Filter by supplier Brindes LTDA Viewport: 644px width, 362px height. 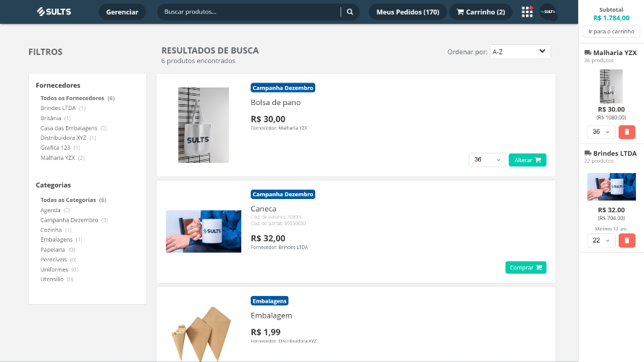click(63, 108)
